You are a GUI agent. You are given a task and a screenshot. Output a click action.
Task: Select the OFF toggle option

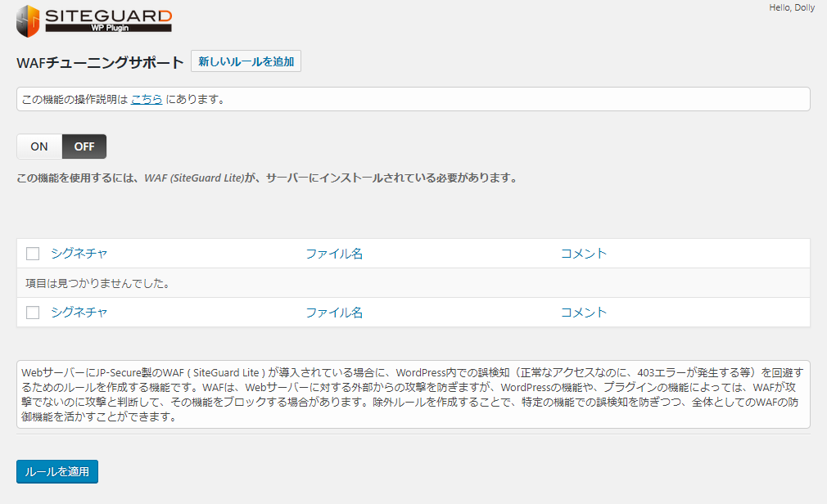[84, 146]
